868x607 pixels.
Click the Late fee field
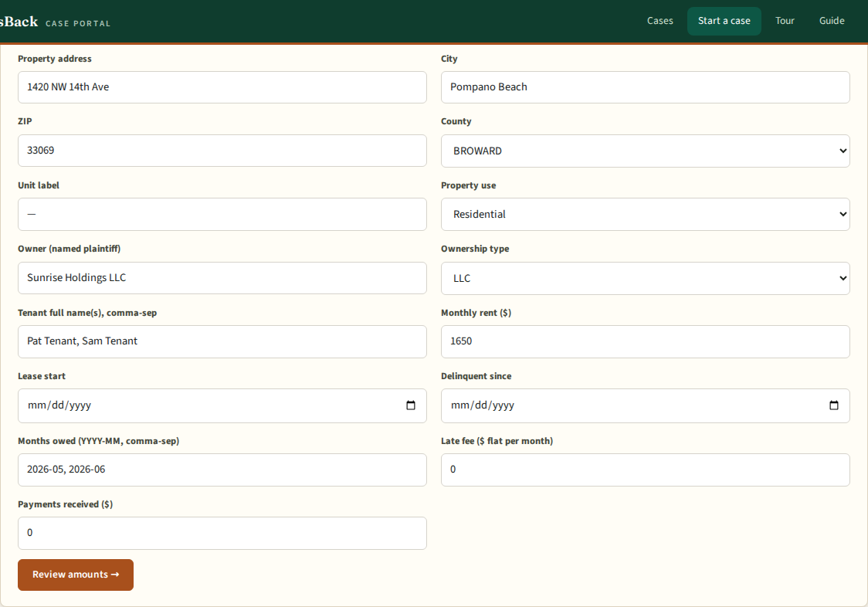point(645,470)
